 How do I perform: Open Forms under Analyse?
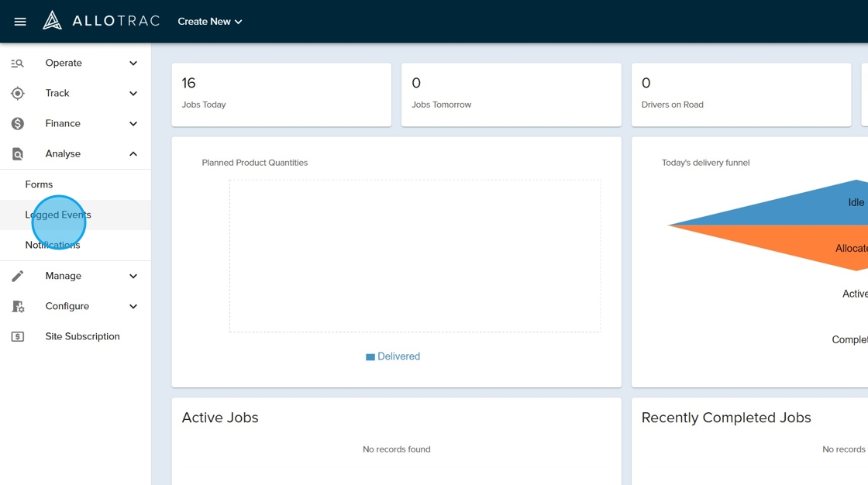click(x=39, y=184)
